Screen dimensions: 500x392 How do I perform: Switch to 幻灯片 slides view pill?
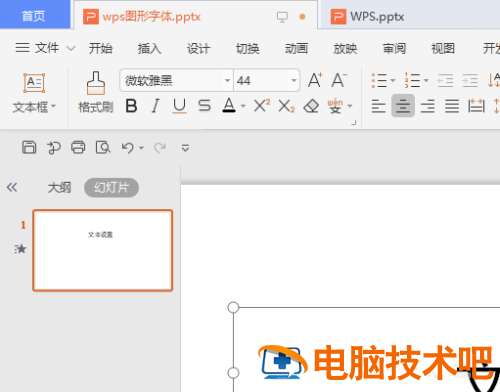[x=111, y=188]
